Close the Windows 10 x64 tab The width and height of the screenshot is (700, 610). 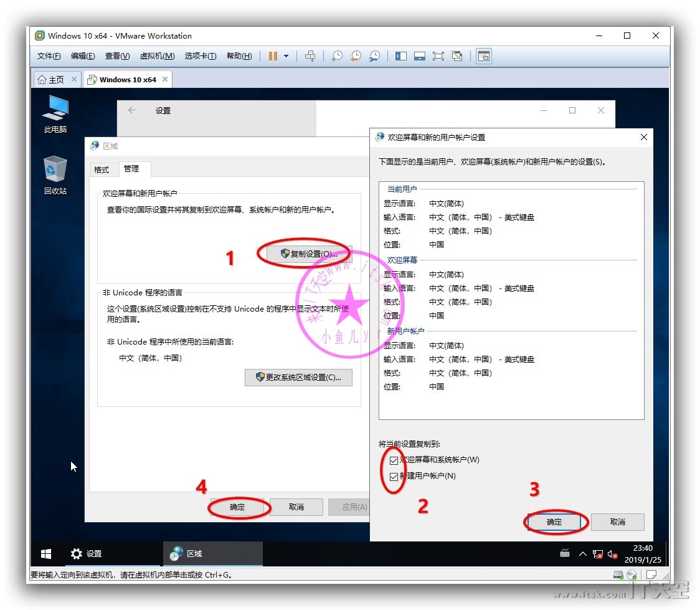(165, 79)
